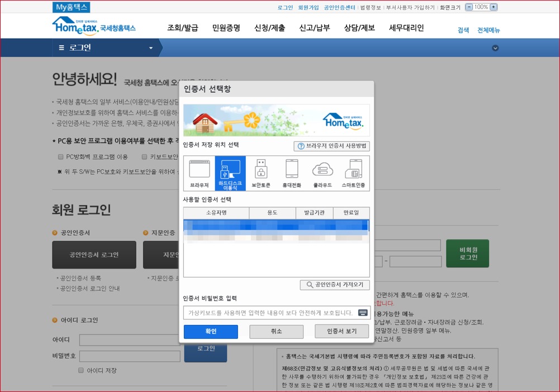Viewport: 560px width, 392px height.
Task: Open the 법령정보 link
Action: 371,7
